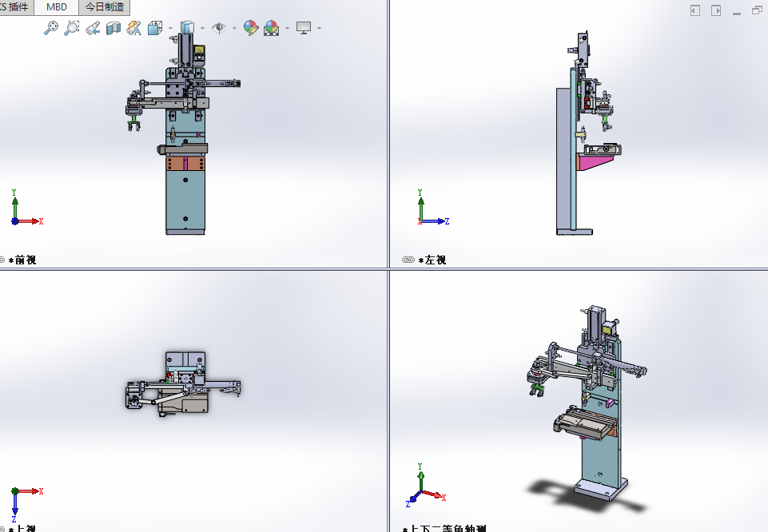Click the *上下二等角轴测 viewport label
The height and width of the screenshot is (532, 768).
tap(444, 528)
